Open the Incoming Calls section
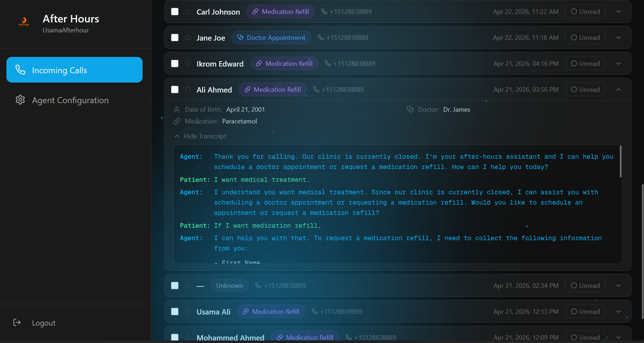 pos(74,70)
